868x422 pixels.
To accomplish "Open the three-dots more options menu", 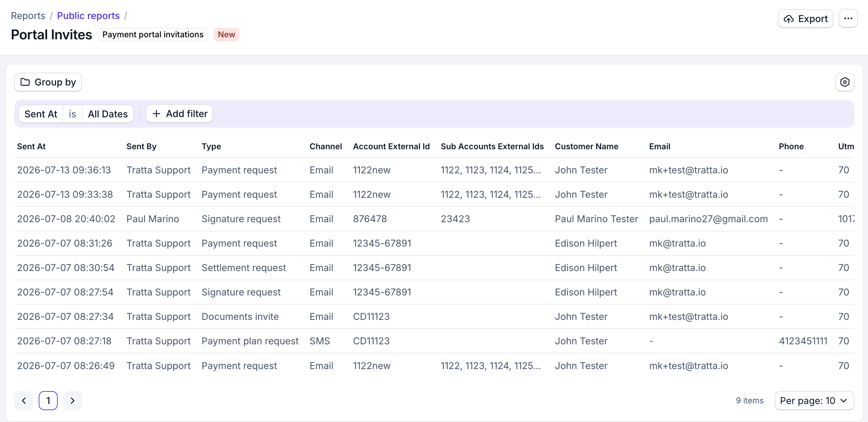I will (x=848, y=19).
